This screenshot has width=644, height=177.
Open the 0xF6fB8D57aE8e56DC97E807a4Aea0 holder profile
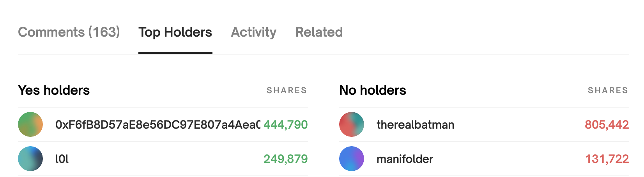coord(157,125)
